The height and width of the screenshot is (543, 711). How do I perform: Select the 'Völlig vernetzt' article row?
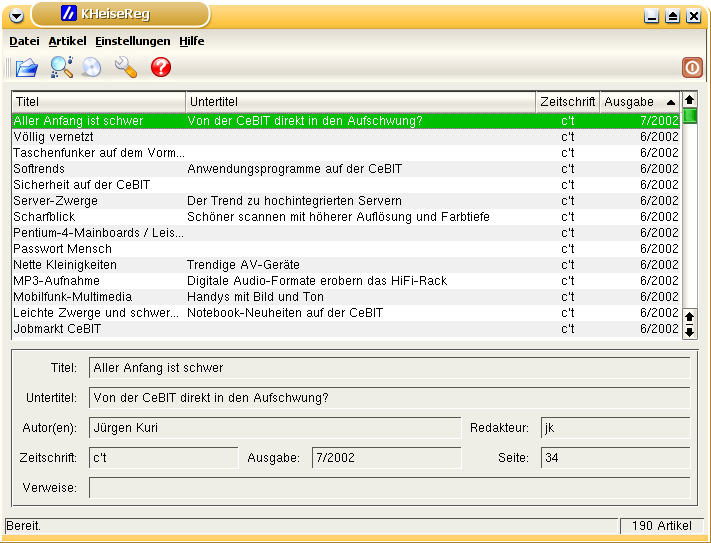coord(346,137)
